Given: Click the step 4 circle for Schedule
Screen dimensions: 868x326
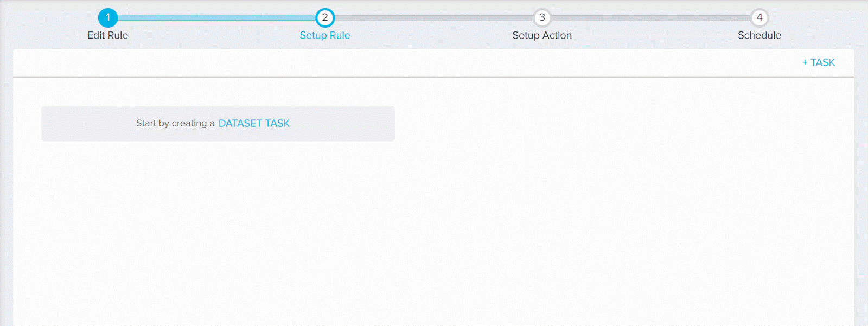Looking at the screenshot, I should pyautogui.click(x=759, y=18).
